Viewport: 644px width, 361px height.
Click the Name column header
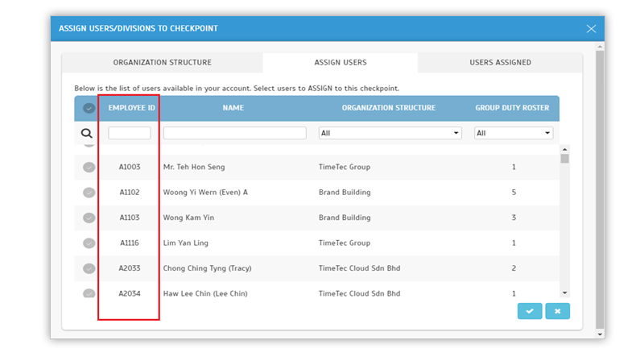coord(233,108)
